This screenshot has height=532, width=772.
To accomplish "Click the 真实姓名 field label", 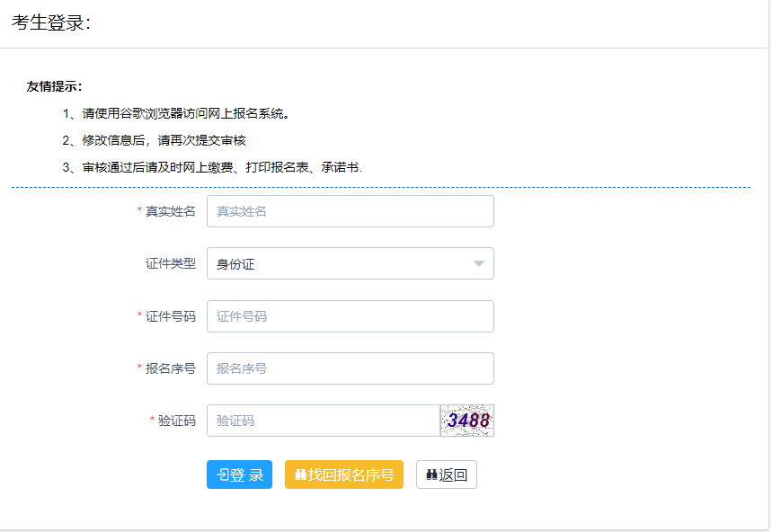I will (170, 211).
